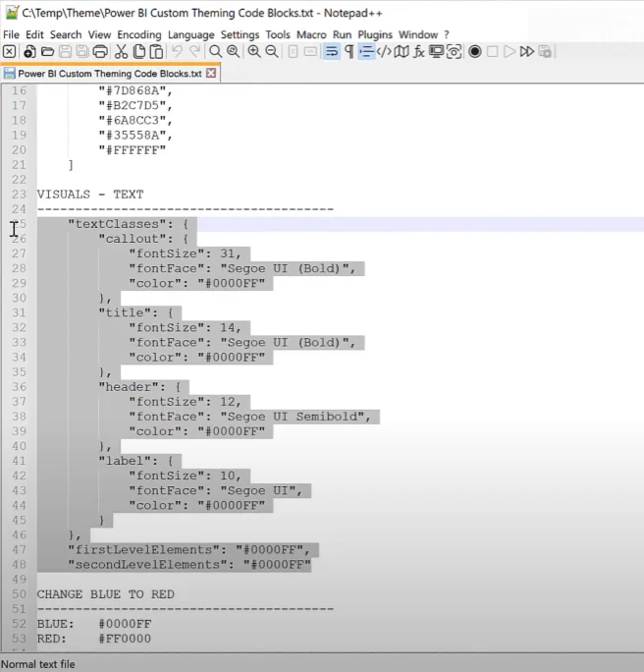Open the Tools menu
This screenshot has height=672, width=644.
click(278, 34)
